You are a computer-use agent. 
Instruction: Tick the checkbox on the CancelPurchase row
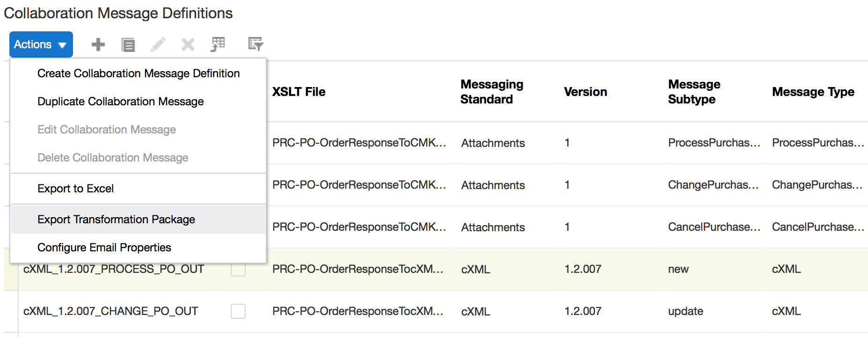pyautogui.click(x=238, y=227)
